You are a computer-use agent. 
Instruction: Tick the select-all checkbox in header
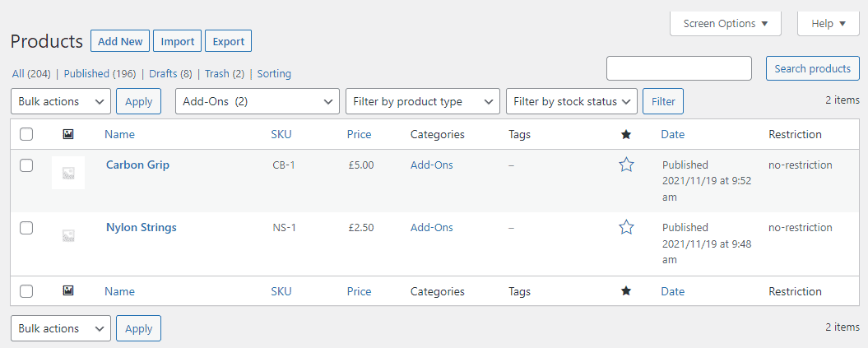[26, 134]
